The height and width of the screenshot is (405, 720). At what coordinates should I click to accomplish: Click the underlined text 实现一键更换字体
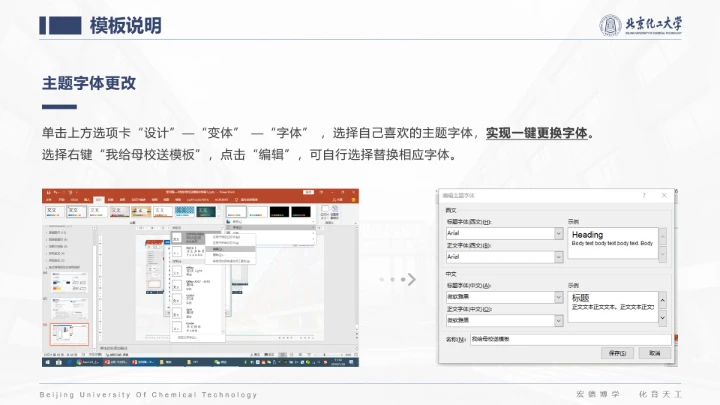537,133
